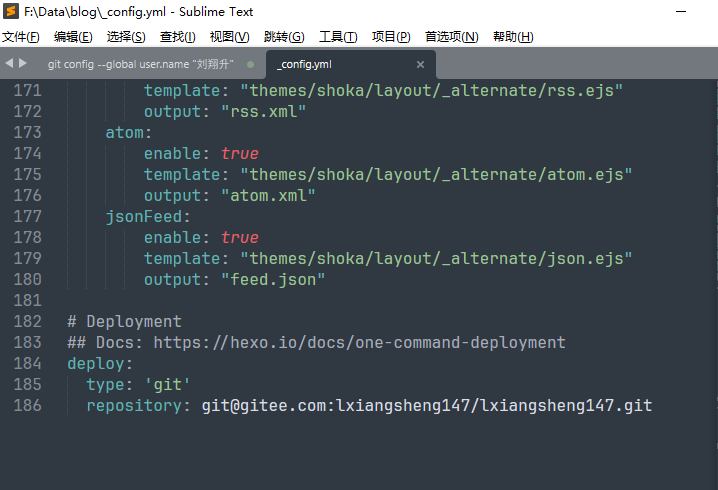This screenshot has height=490, width=718.
Task: Click the next tab right arrow
Action: pyautogui.click(x=23, y=63)
